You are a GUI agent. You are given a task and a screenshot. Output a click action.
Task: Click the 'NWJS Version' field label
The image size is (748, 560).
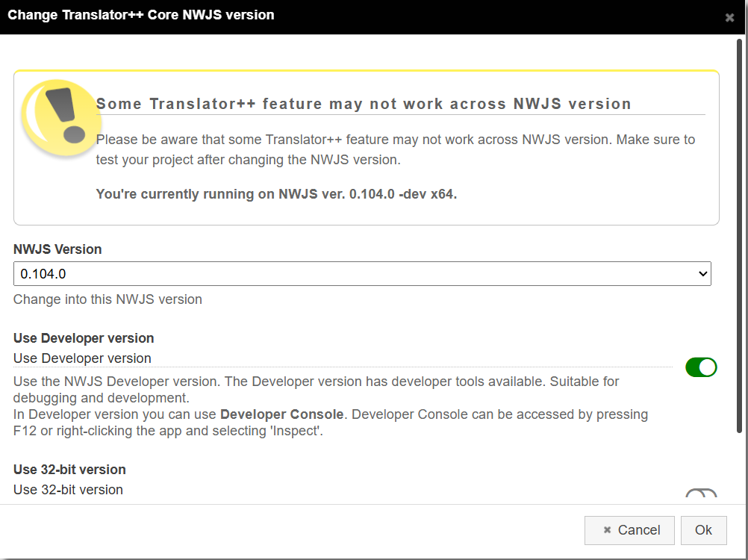pyautogui.click(x=57, y=249)
